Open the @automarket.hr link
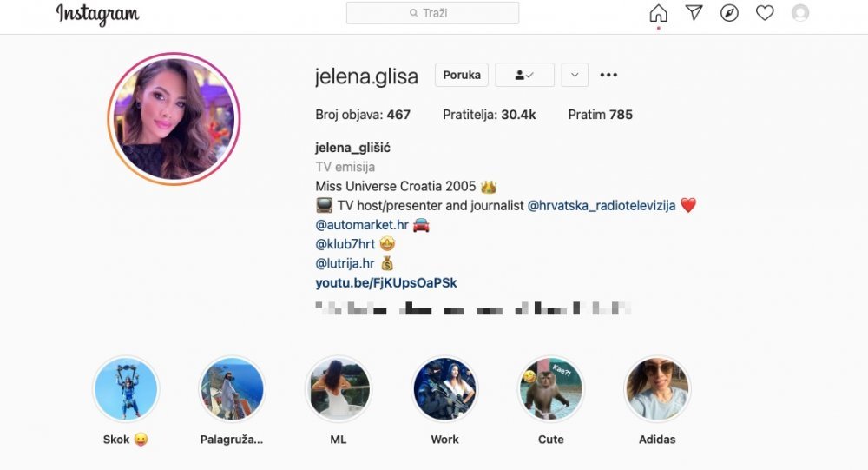Screen dimensions: 868x470 pyautogui.click(x=362, y=225)
